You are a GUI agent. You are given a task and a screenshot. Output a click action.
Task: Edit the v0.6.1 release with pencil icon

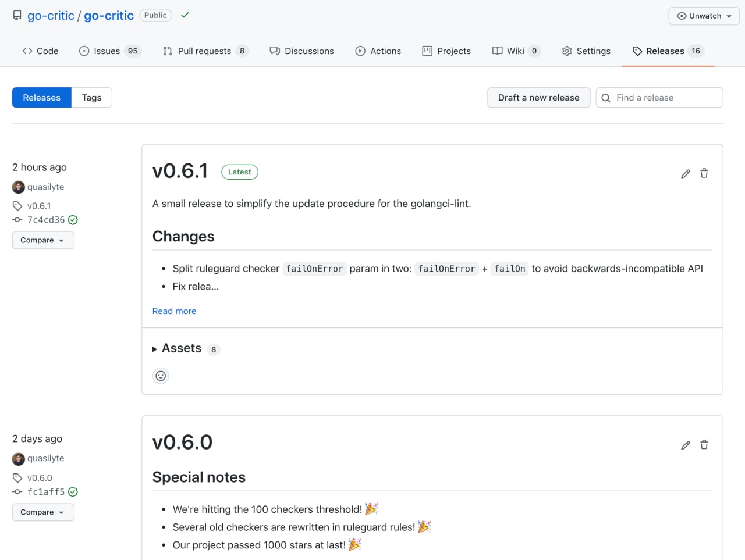[x=686, y=173]
